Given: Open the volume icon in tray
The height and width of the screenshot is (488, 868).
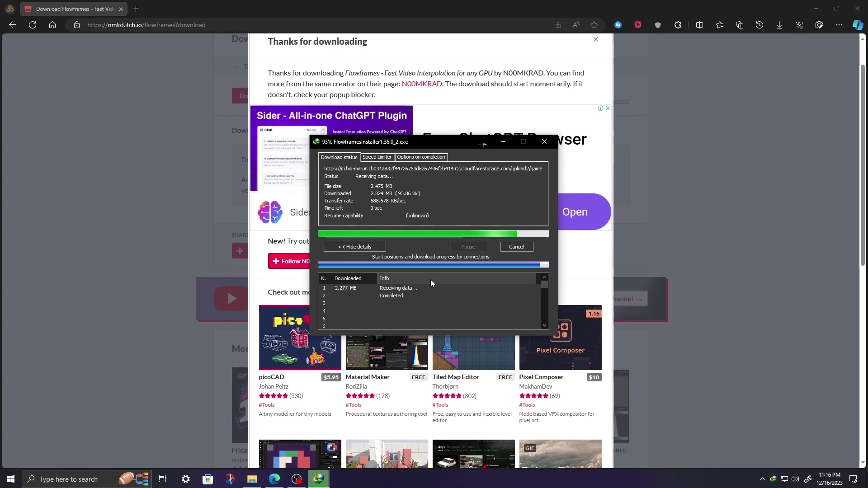Looking at the screenshot, I should tap(795, 479).
